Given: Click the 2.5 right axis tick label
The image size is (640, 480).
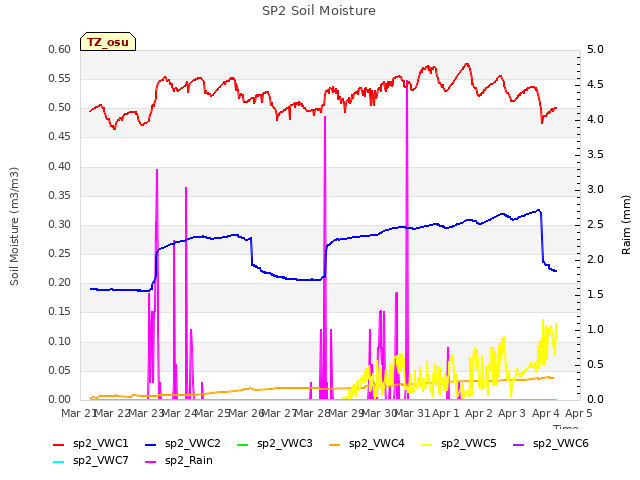Looking at the screenshot, I should pyautogui.click(x=595, y=224).
